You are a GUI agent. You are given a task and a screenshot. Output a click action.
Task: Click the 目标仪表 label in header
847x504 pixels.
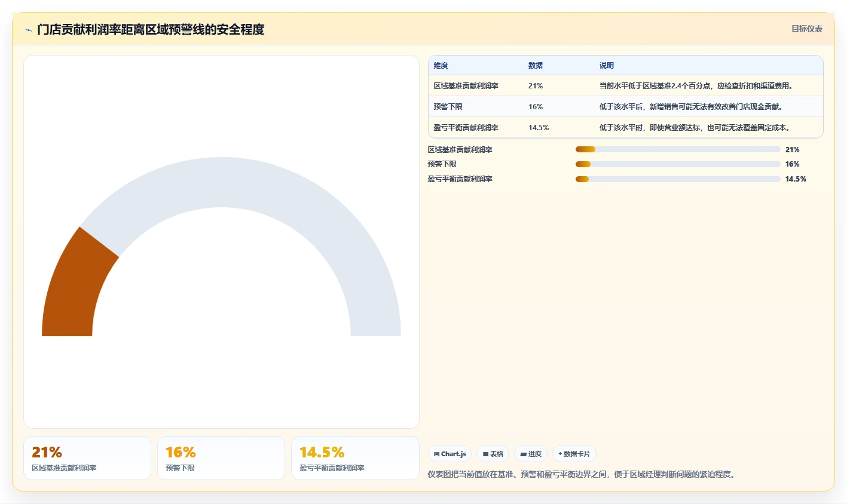[x=806, y=29]
